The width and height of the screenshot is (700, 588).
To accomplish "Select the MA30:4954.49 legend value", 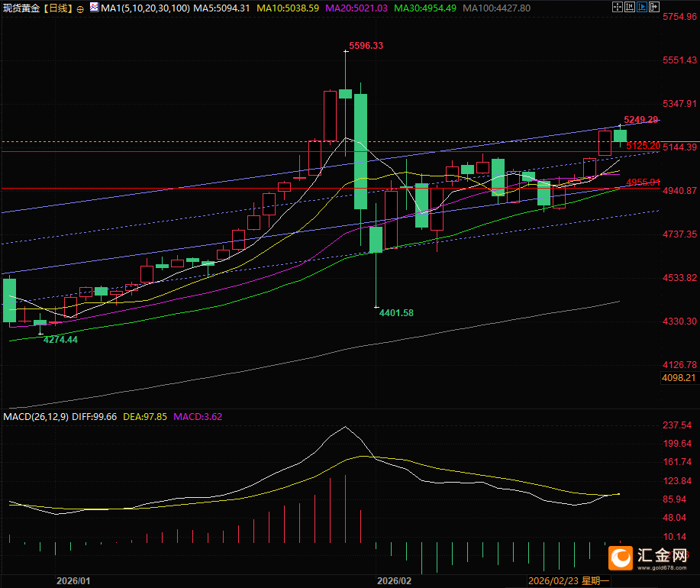I will pyautogui.click(x=425, y=8).
